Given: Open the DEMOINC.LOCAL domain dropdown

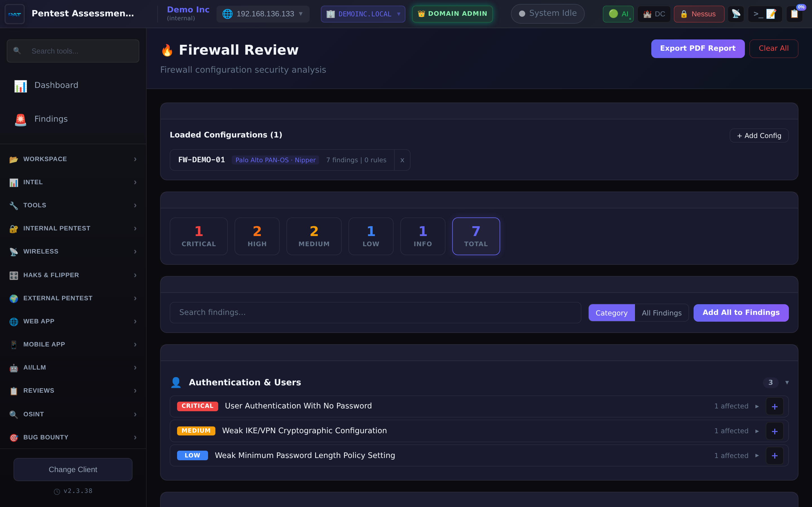Looking at the screenshot, I should (362, 14).
